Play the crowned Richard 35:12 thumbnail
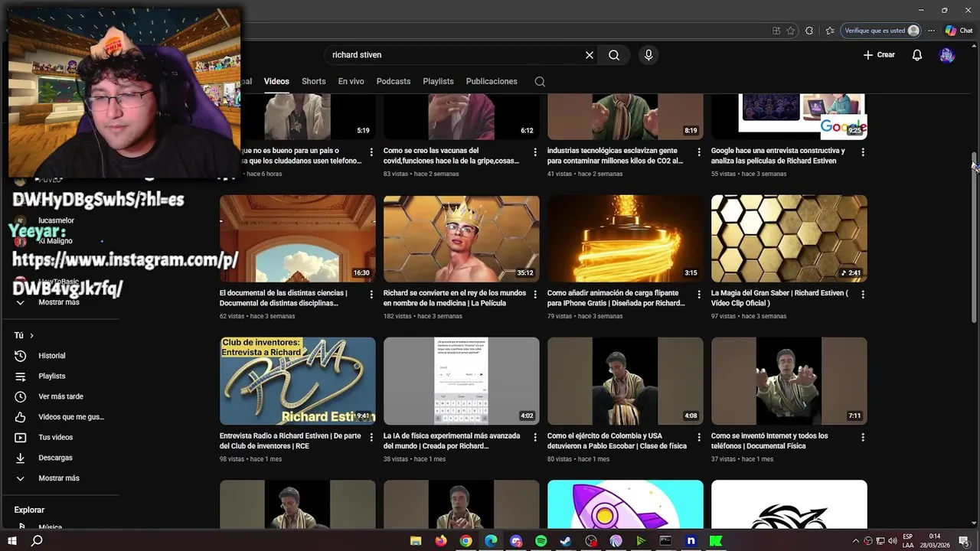Viewport: 980px width, 551px height. (462, 239)
